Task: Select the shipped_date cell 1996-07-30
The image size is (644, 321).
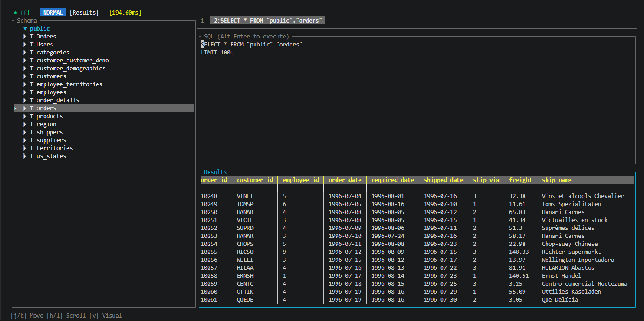Action: 440,300
